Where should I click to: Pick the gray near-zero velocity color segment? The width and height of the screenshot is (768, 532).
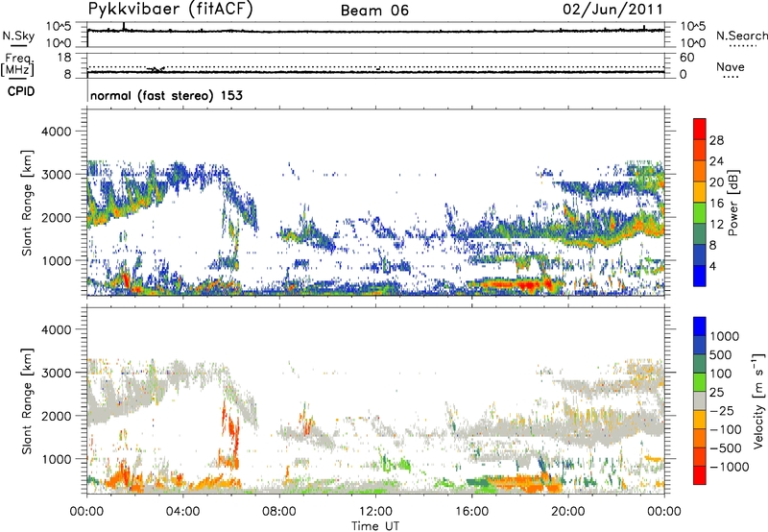point(700,400)
